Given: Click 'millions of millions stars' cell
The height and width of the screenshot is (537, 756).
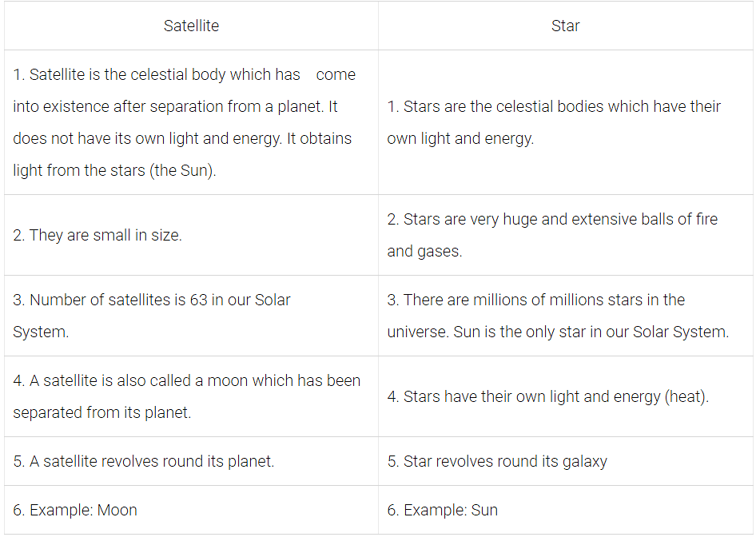Looking at the screenshot, I should (536, 300).
